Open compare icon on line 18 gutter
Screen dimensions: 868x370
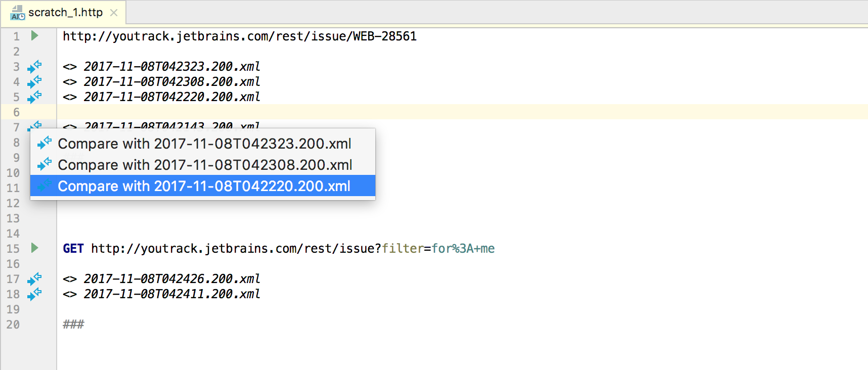[x=34, y=294]
